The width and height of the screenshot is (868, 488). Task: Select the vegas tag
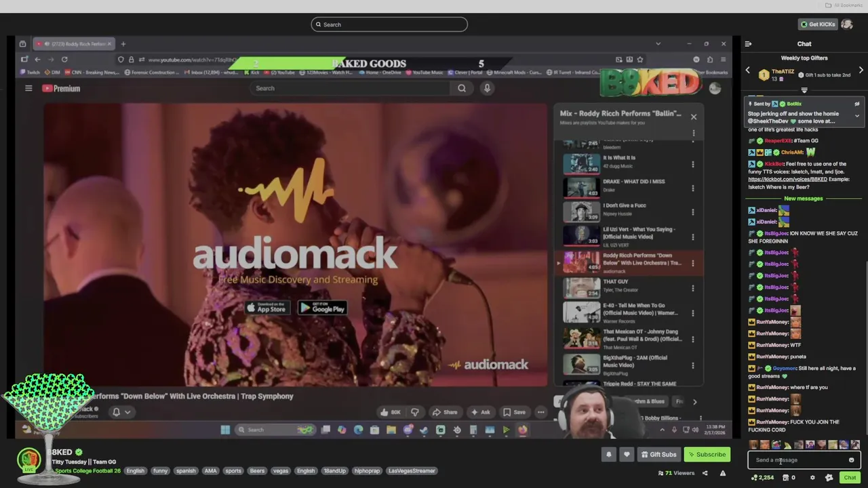281,471
